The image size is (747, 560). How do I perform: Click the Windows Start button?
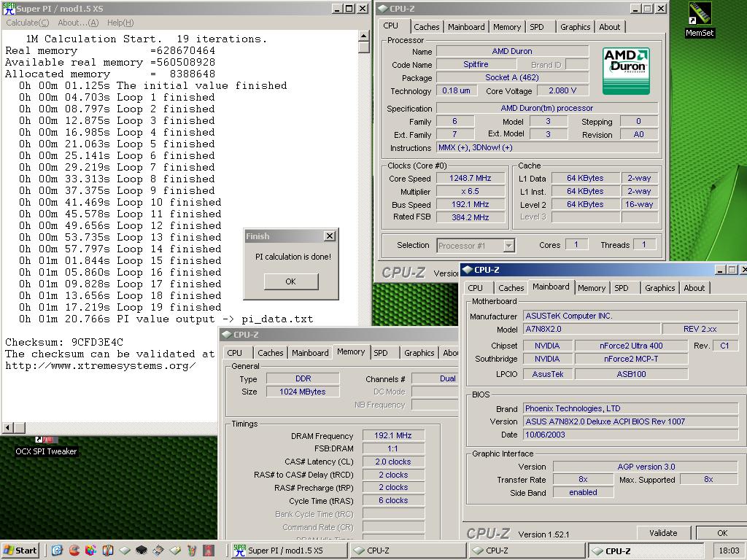[x=20, y=551]
